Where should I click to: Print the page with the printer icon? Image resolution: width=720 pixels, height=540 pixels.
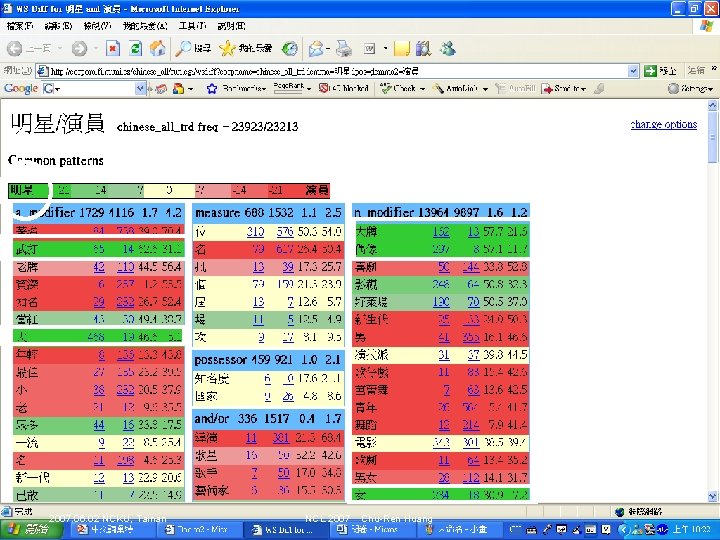(344, 48)
